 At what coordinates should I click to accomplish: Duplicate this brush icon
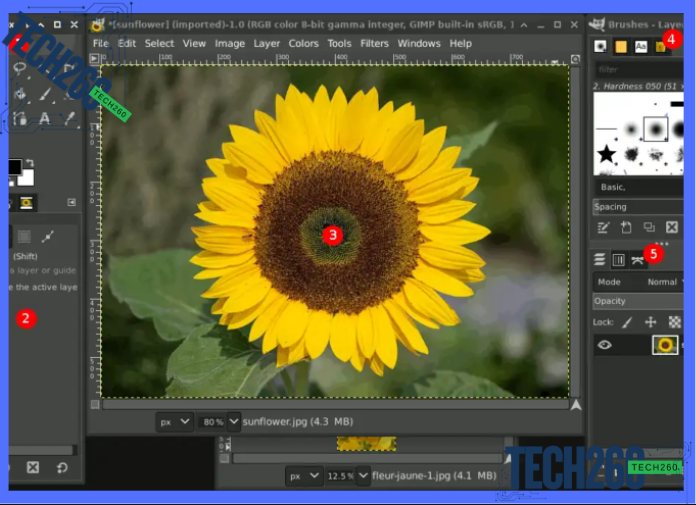coord(649,228)
